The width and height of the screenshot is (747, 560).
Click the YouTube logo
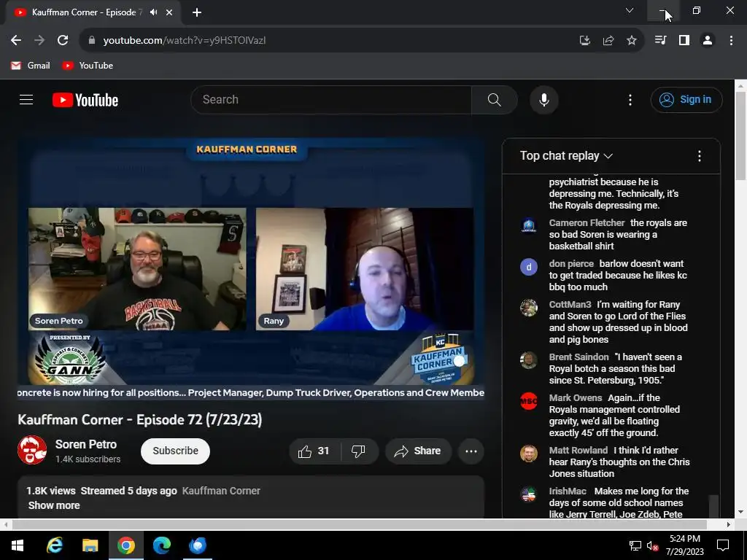click(85, 100)
